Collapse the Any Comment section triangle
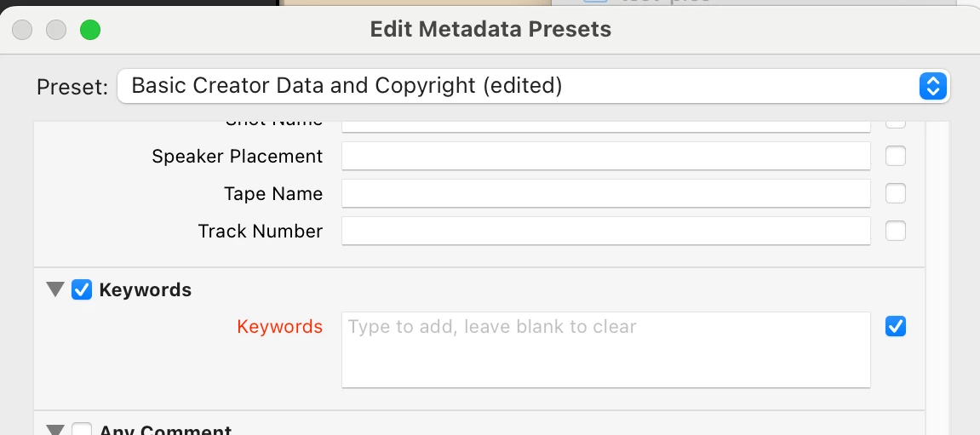 click(x=55, y=430)
